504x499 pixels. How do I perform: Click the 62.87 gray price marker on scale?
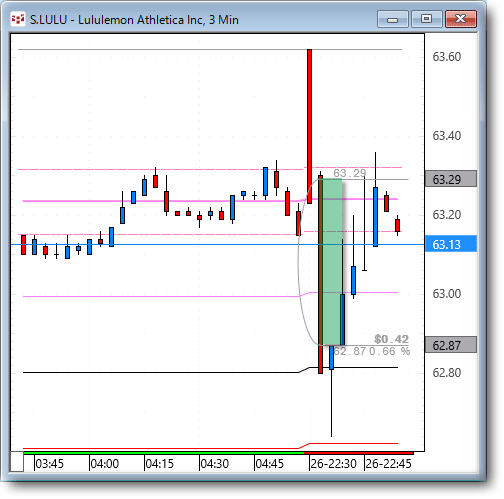tap(451, 345)
